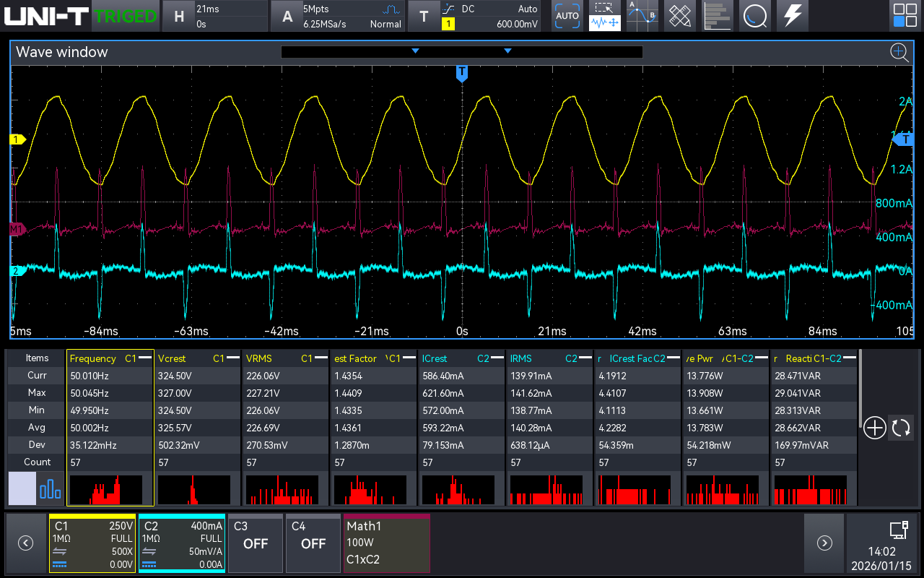
Task: Click the zoom-in magnifier in Wave window
Action: click(899, 52)
